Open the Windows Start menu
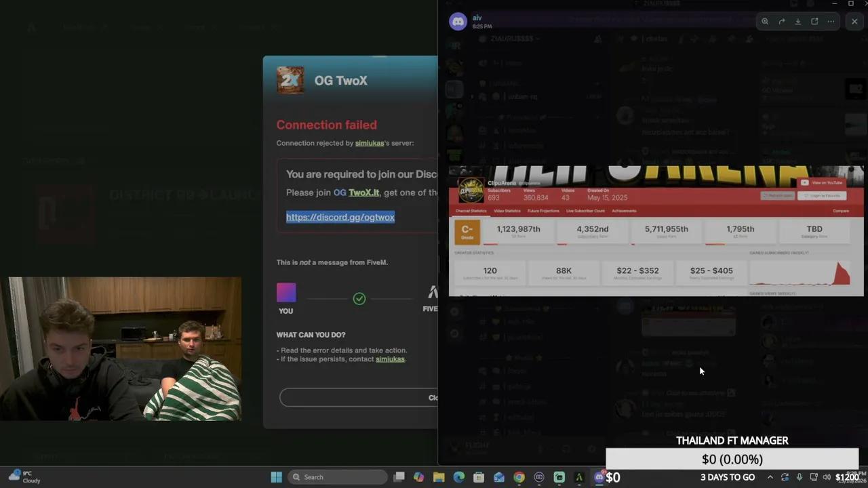The width and height of the screenshot is (868, 488). tap(276, 477)
